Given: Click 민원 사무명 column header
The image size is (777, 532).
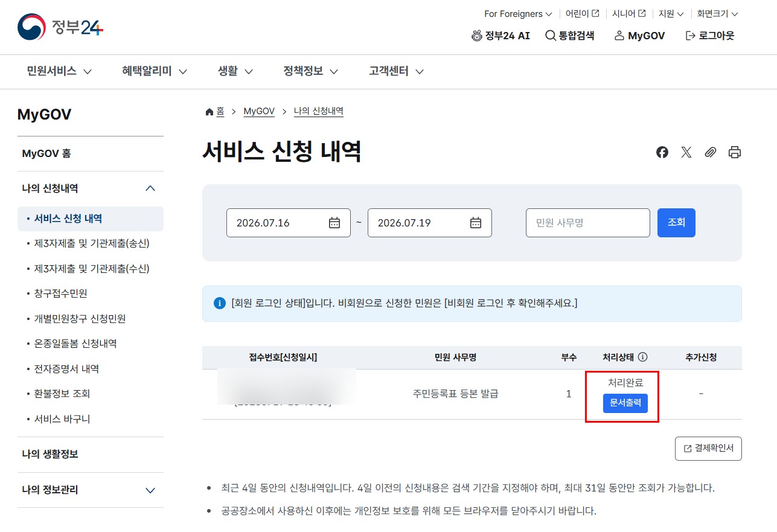Looking at the screenshot, I should pos(456,357).
